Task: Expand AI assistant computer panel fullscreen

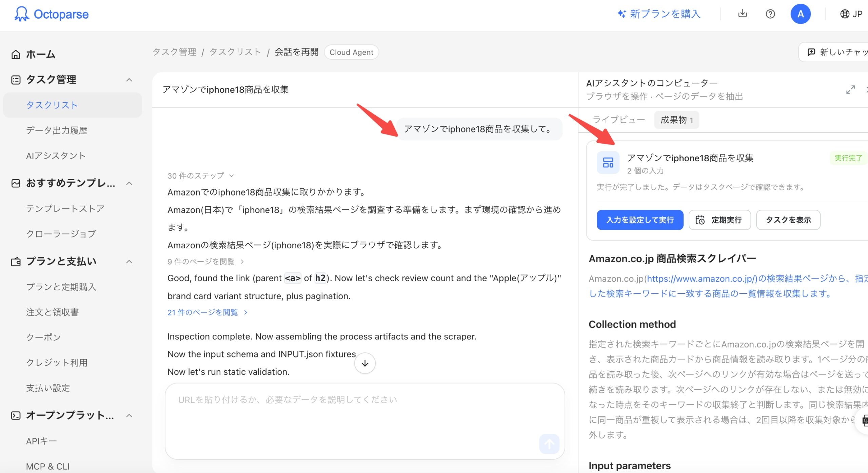Action: [850, 90]
